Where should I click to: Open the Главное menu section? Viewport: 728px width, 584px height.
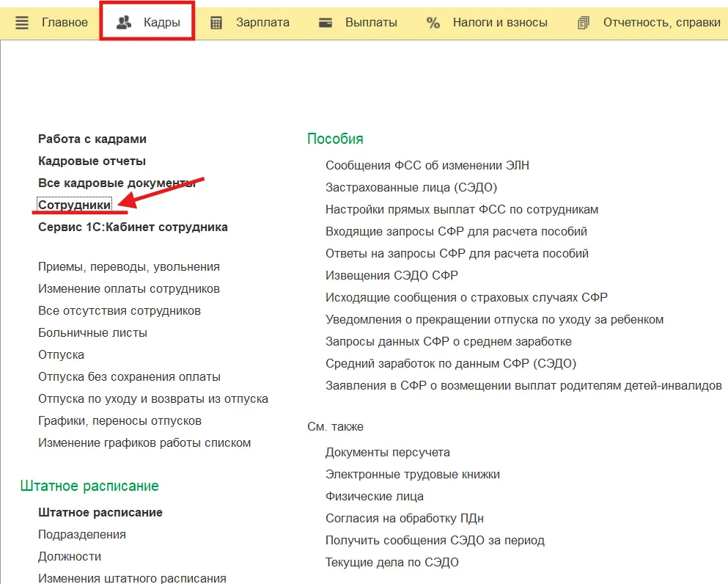65,23
